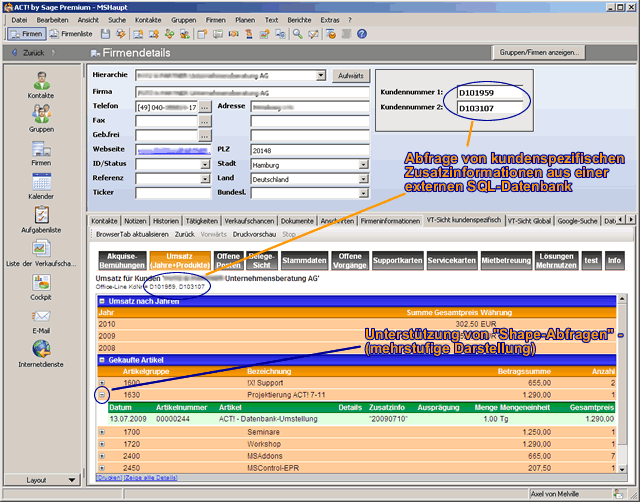Click the Gruppen/Firmen anzeigen button
This screenshot has height=502, width=640.
click(x=538, y=52)
